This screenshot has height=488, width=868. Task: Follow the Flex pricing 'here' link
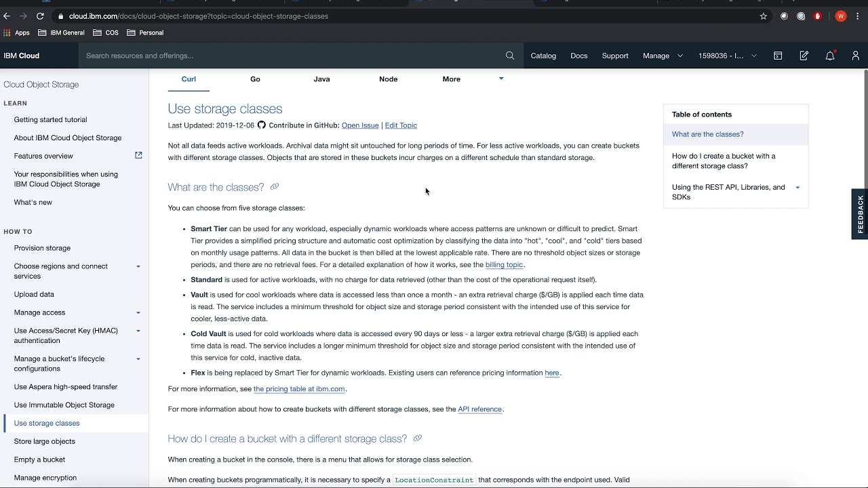[552, 373]
